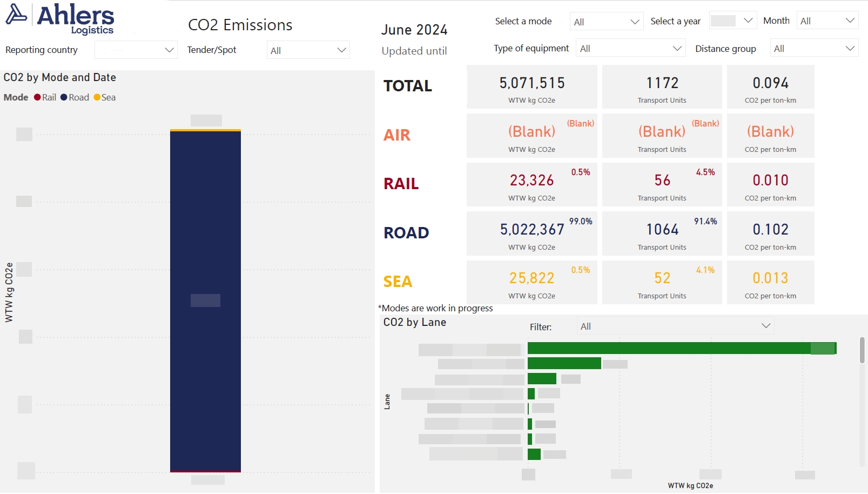Click the RAIL 0.010 CO2 per ton-km card

click(x=770, y=184)
